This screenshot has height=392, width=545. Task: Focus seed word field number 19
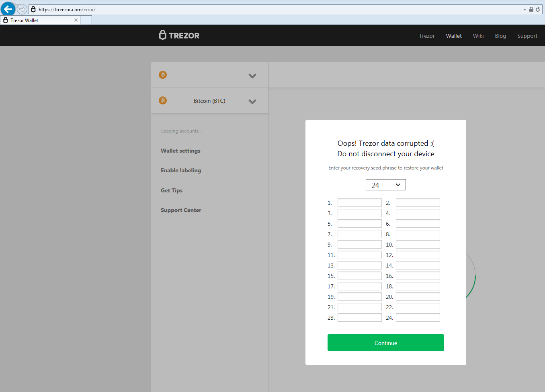[x=360, y=297]
